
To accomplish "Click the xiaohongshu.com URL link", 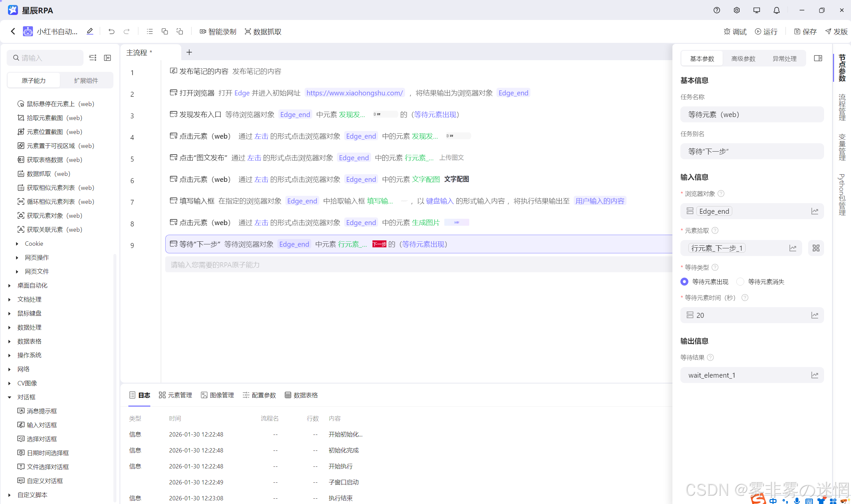I will pos(354,93).
